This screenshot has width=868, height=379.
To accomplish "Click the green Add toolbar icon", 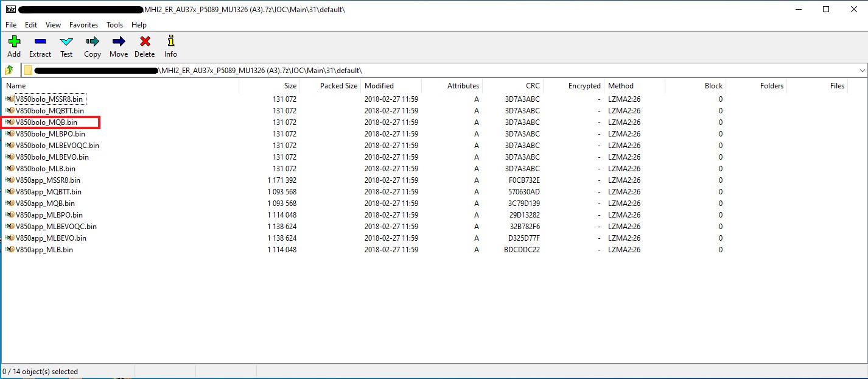I will [14, 41].
